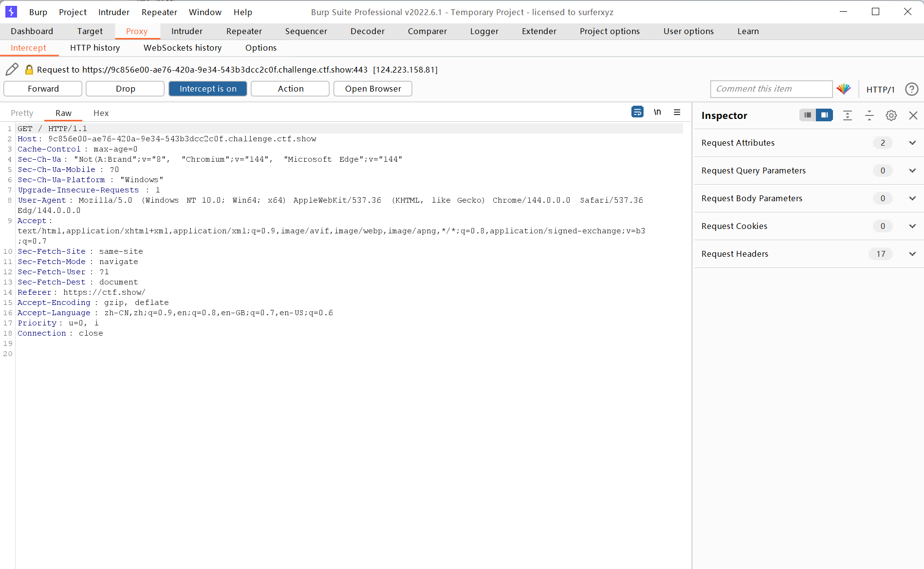
Task: Open the Repeater menu in menu bar
Action: coord(159,12)
